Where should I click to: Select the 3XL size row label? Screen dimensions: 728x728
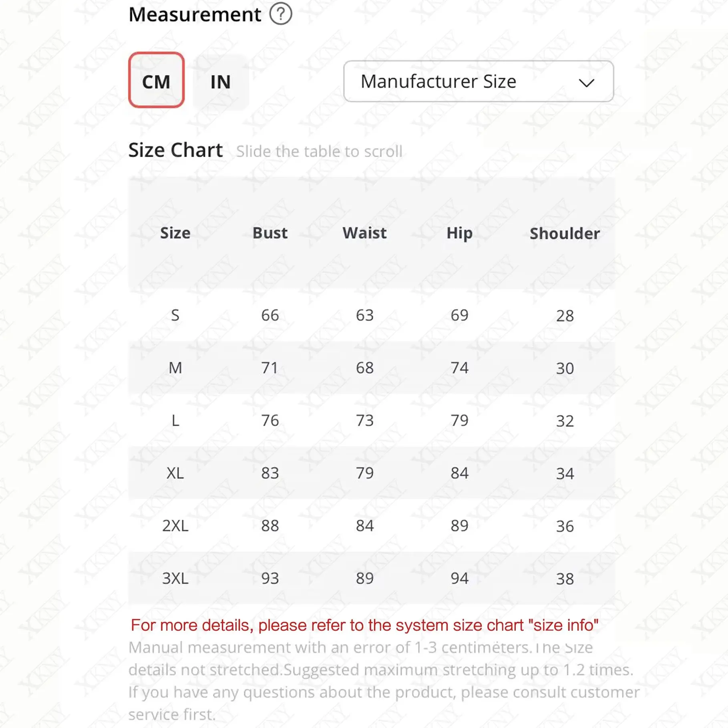(175, 578)
